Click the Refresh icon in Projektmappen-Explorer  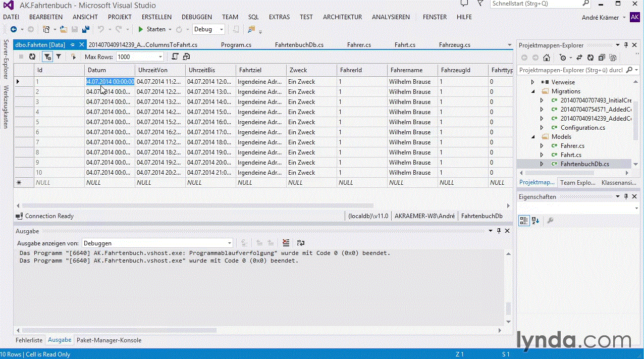click(591, 58)
